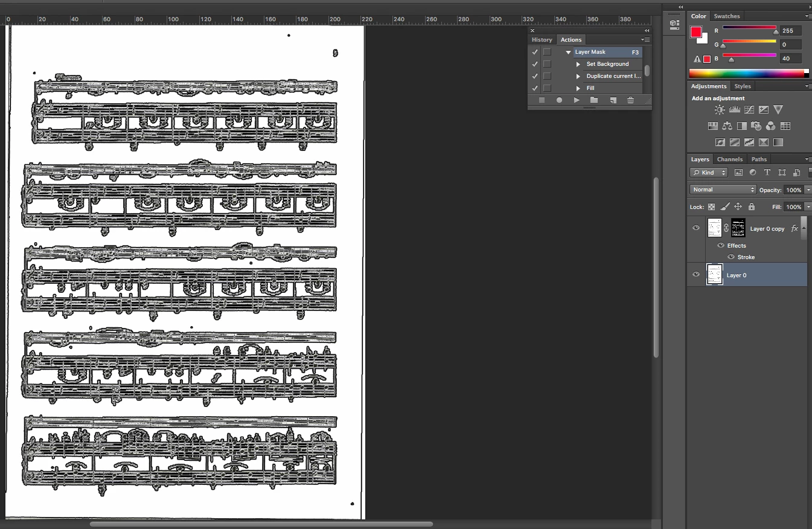Expand the Duplicate current layer step
The image size is (812, 529).
pos(578,76)
